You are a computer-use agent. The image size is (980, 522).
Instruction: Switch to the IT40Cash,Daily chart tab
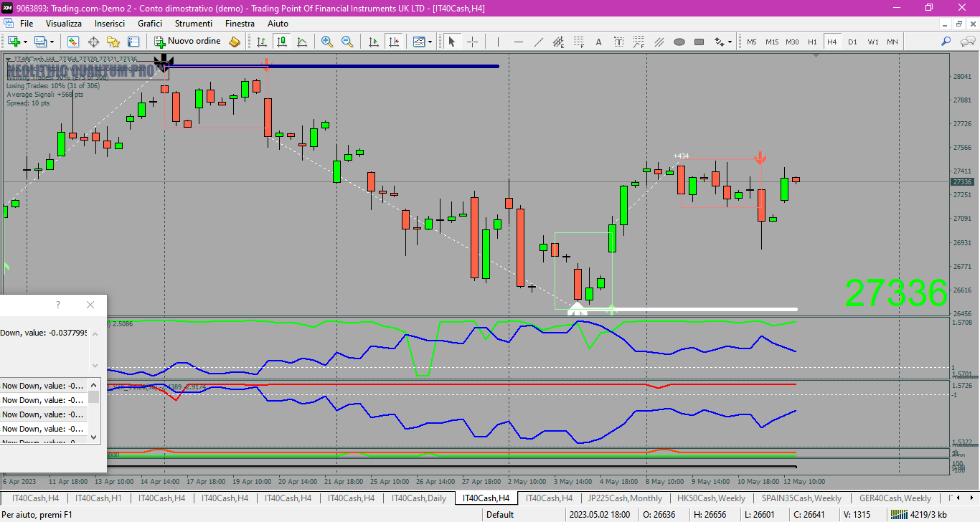pos(420,498)
